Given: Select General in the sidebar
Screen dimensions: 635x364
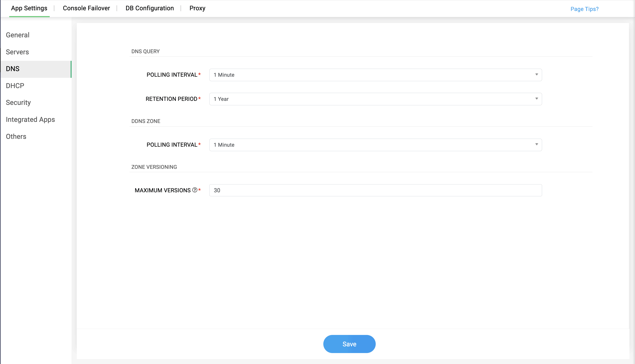Looking at the screenshot, I should [17, 35].
